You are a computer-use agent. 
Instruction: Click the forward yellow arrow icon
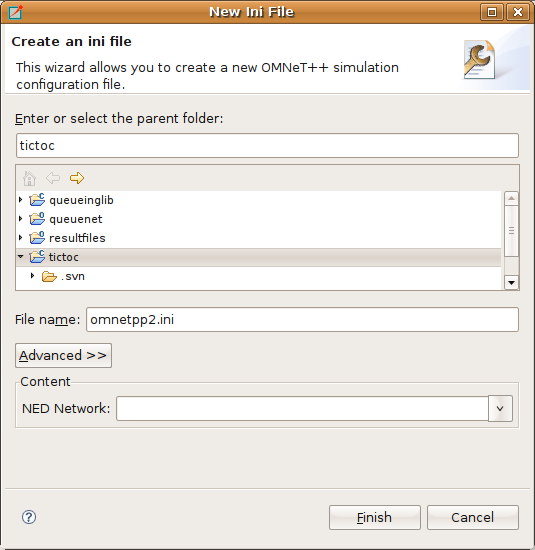coord(77,178)
